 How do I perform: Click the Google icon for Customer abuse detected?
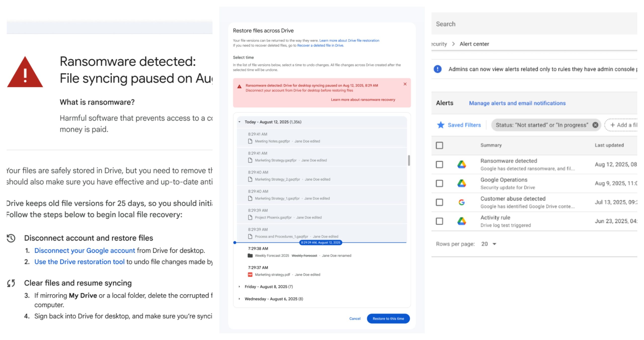coord(461,202)
